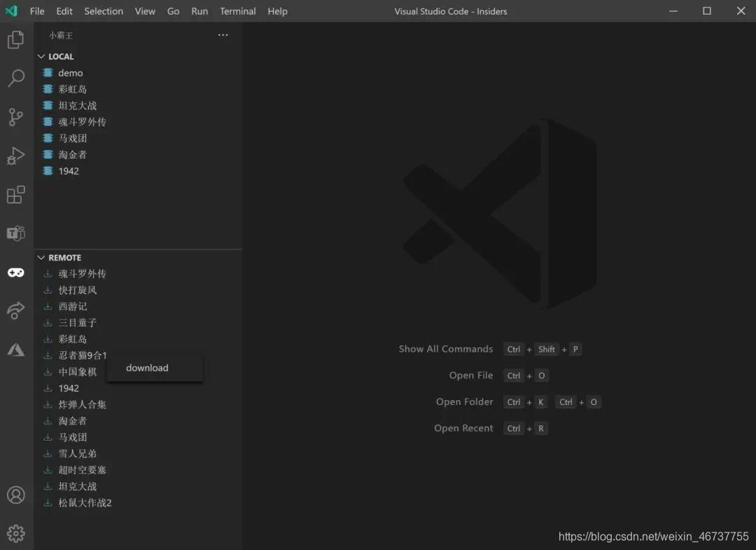Open the Manage gear icon
The width and height of the screenshot is (756, 550).
(16, 534)
